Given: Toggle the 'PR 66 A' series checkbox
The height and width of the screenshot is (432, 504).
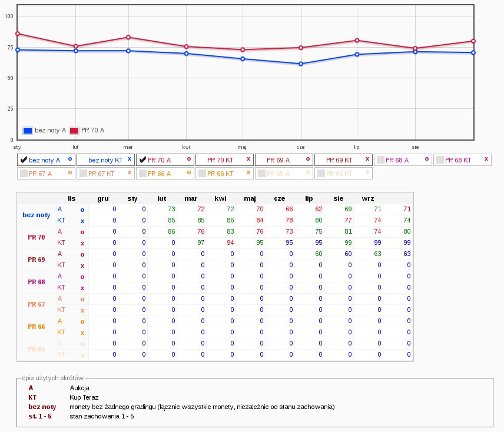Looking at the screenshot, I should [142, 174].
